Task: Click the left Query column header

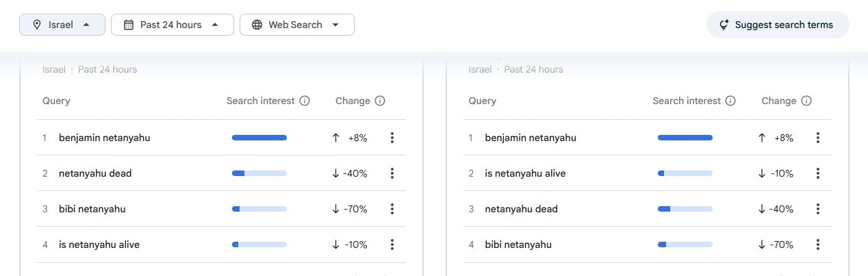Action: click(56, 101)
